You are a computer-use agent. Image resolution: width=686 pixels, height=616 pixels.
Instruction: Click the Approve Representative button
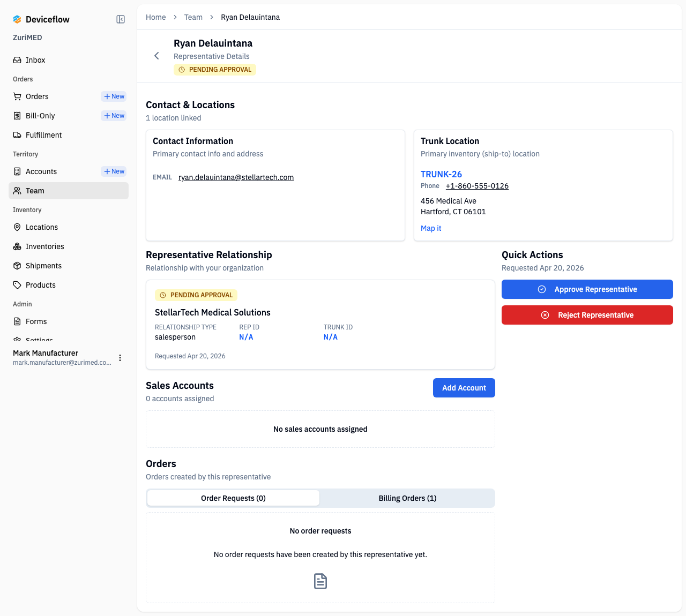coord(587,289)
